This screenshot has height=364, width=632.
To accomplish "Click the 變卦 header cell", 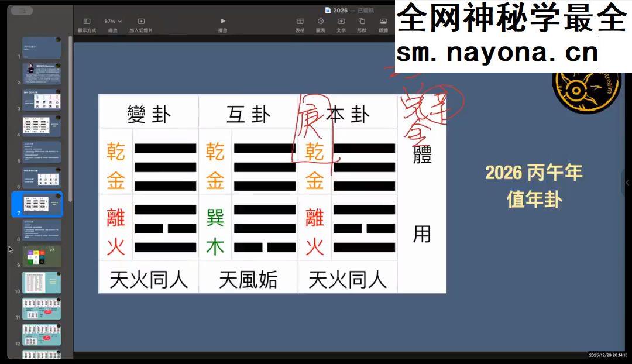I will (148, 112).
